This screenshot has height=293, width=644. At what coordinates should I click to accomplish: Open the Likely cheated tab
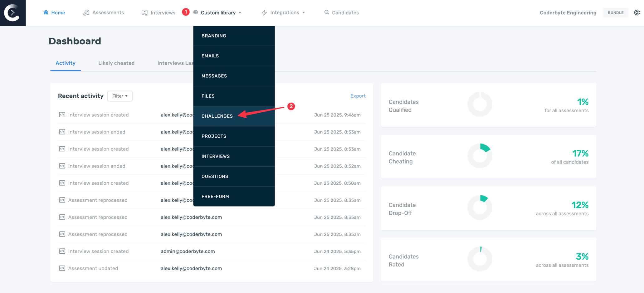116,63
